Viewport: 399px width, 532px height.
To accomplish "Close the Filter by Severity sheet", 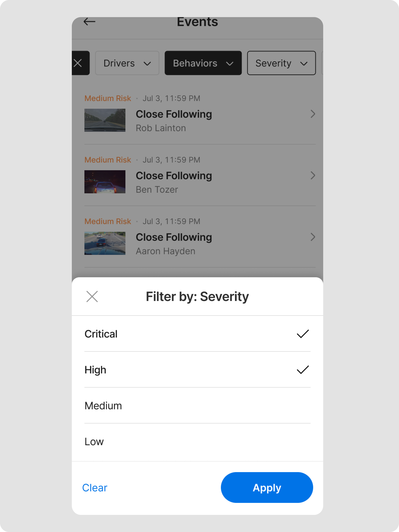I will (92, 296).
